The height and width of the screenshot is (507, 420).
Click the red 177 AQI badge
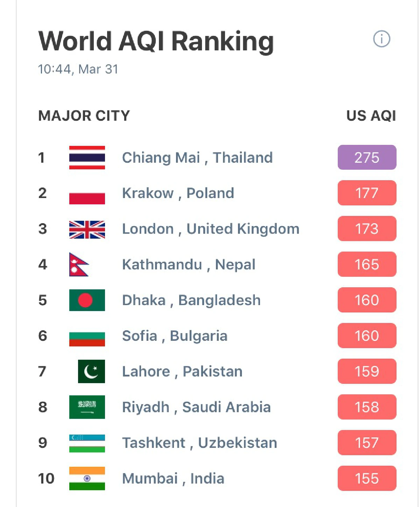point(367,193)
